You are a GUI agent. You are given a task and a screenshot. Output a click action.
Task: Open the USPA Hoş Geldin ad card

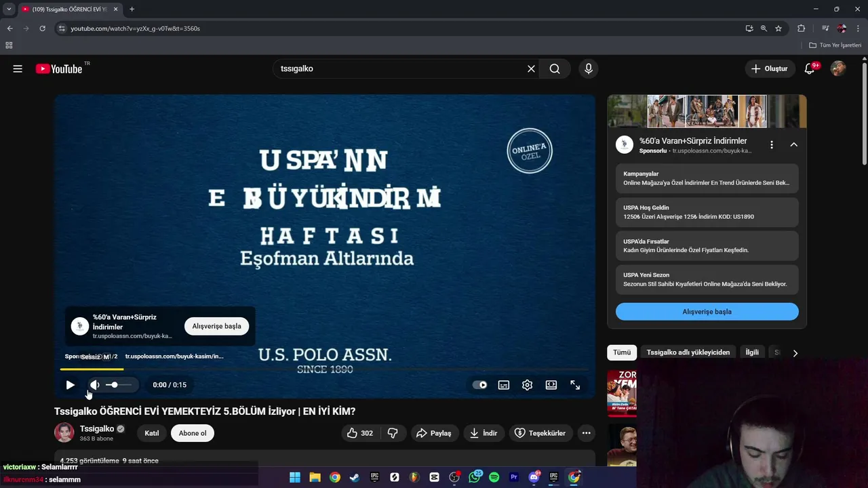coord(707,212)
